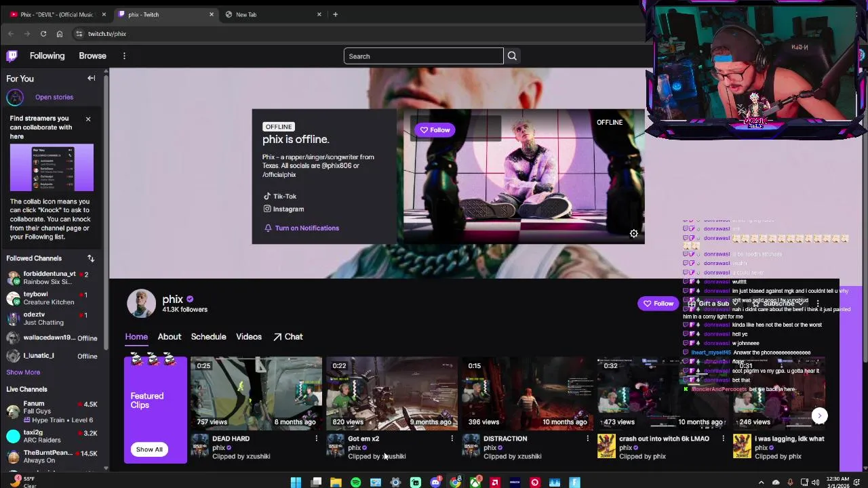Screen dimensions: 868x488
Task: Click the sidebar stories avatar icon
Action: 15,98
